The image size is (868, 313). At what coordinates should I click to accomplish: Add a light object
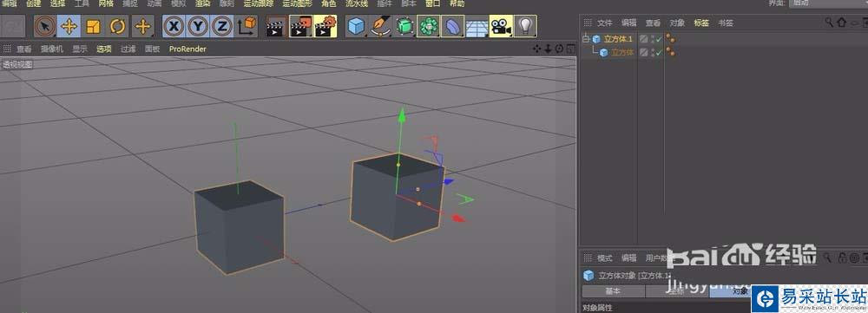(525, 26)
